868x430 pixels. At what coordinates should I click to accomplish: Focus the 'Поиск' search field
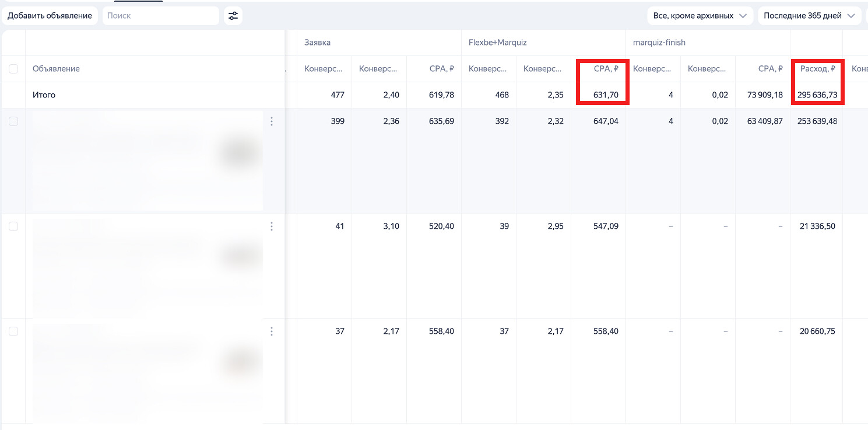161,16
